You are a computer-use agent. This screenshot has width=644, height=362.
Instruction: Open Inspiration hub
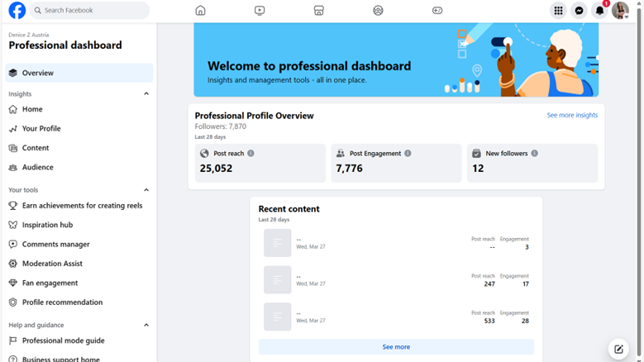pyautogui.click(x=79, y=225)
